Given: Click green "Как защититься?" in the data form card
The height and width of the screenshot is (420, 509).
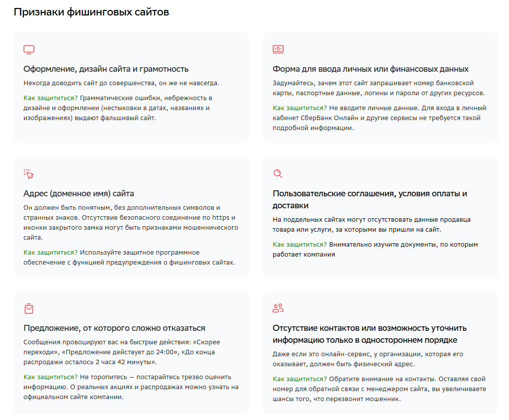Looking at the screenshot, I should point(300,108).
